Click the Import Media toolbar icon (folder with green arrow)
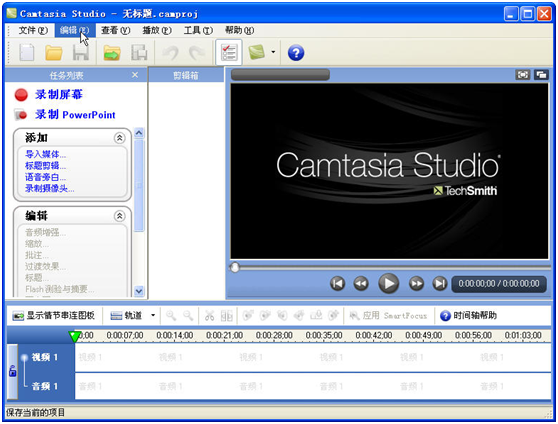The image size is (558, 424). (x=112, y=53)
